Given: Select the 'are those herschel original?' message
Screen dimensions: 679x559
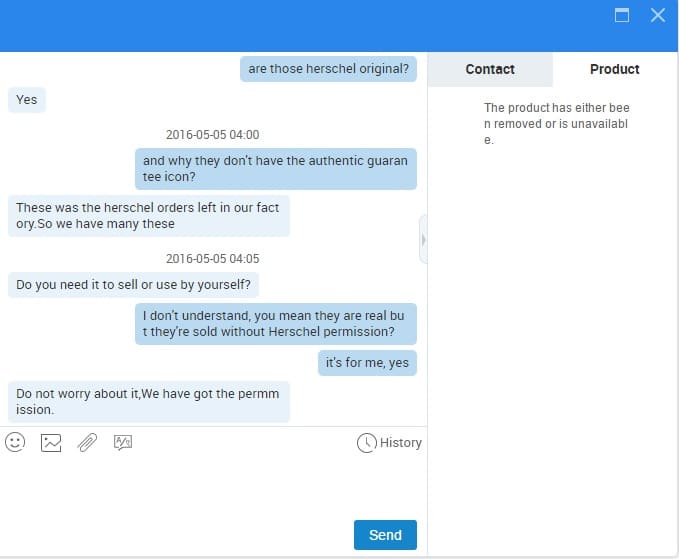Looking at the screenshot, I should click(328, 69).
